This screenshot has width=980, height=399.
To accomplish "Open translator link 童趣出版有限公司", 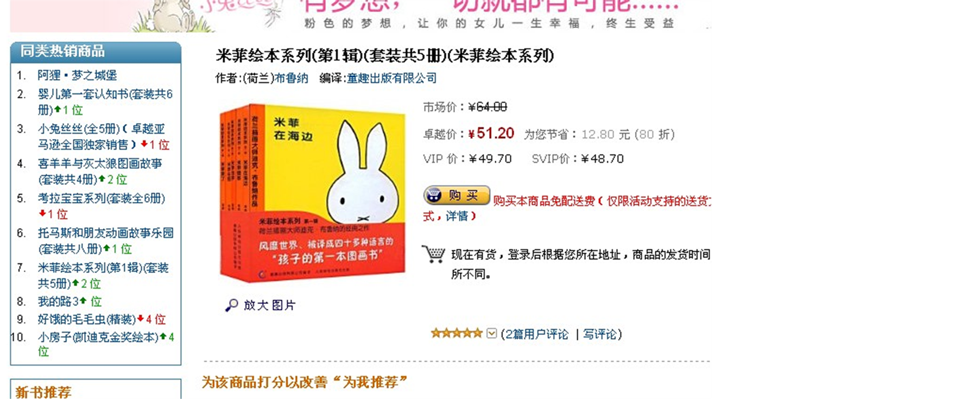I will (391, 78).
